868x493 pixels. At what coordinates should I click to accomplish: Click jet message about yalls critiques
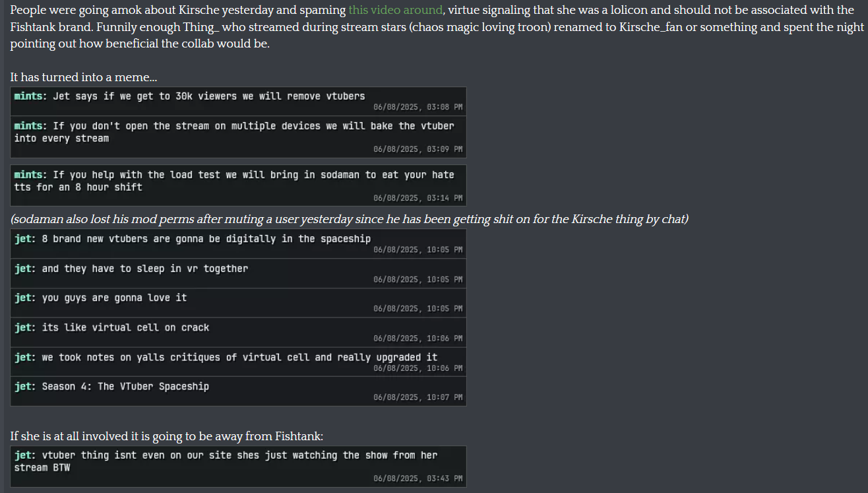point(238,362)
